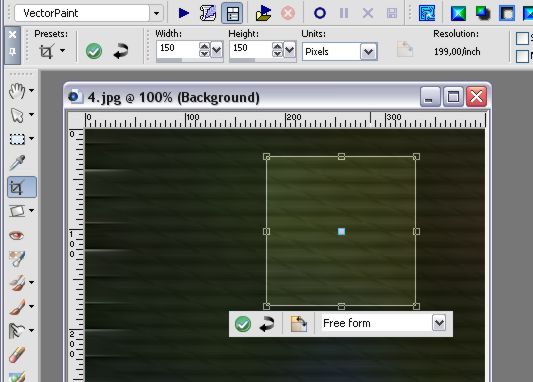533x382 pixels.
Task: Maximize the 4.jpg image window
Action: click(453, 97)
